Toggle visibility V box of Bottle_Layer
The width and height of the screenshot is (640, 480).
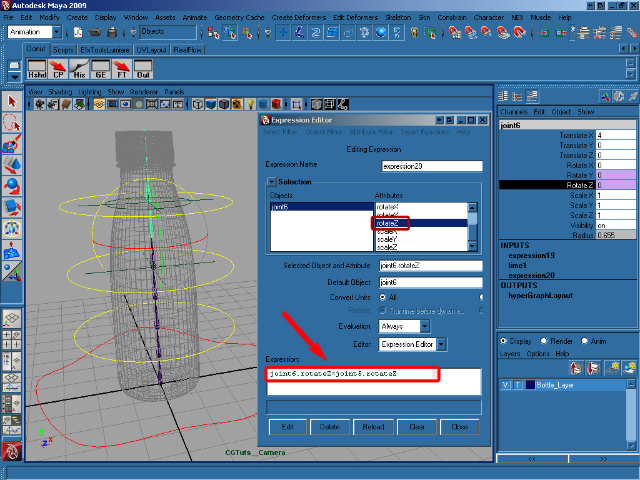click(x=505, y=384)
